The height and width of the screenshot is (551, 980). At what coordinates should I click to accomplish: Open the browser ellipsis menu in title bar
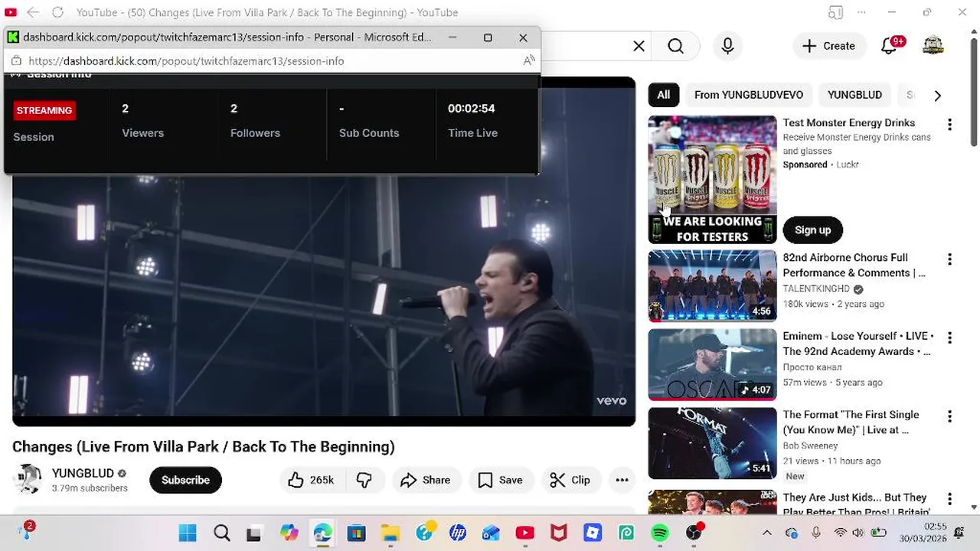[x=863, y=12]
